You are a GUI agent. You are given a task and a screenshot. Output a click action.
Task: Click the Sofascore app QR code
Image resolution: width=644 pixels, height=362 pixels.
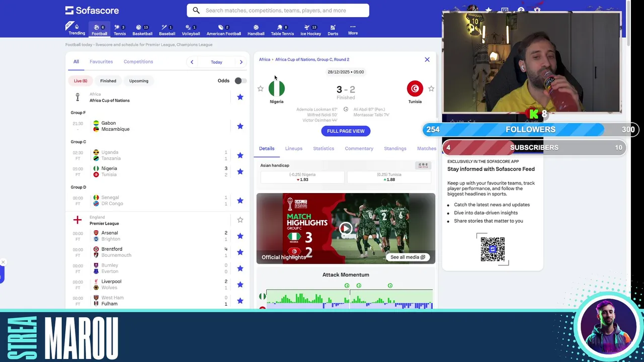tap(493, 249)
